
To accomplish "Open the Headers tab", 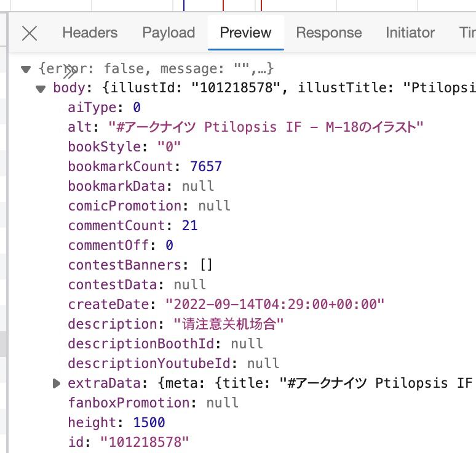I will pyautogui.click(x=90, y=33).
